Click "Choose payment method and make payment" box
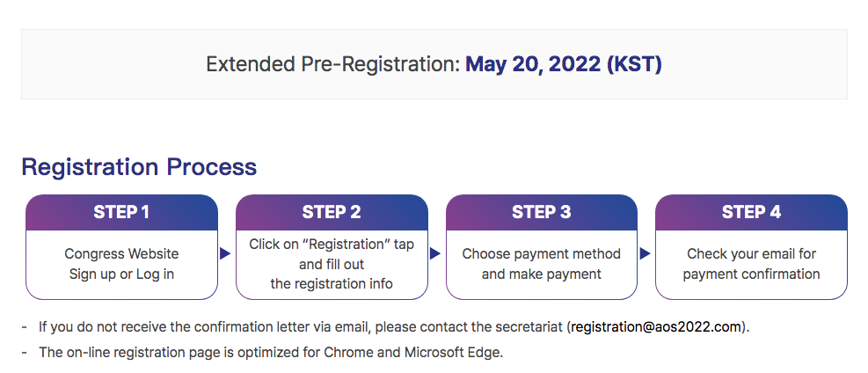This screenshot has width=868, height=373. pos(542,265)
